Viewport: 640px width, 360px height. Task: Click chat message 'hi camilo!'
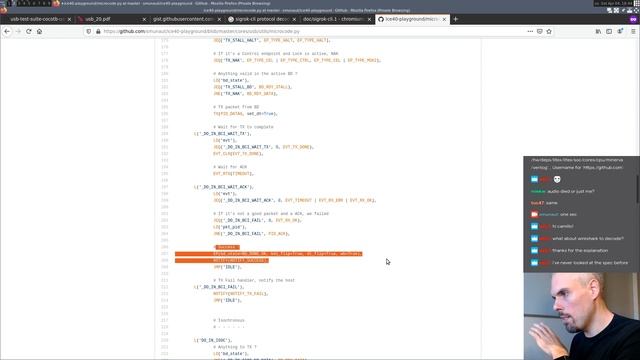pyautogui.click(x=562, y=226)
